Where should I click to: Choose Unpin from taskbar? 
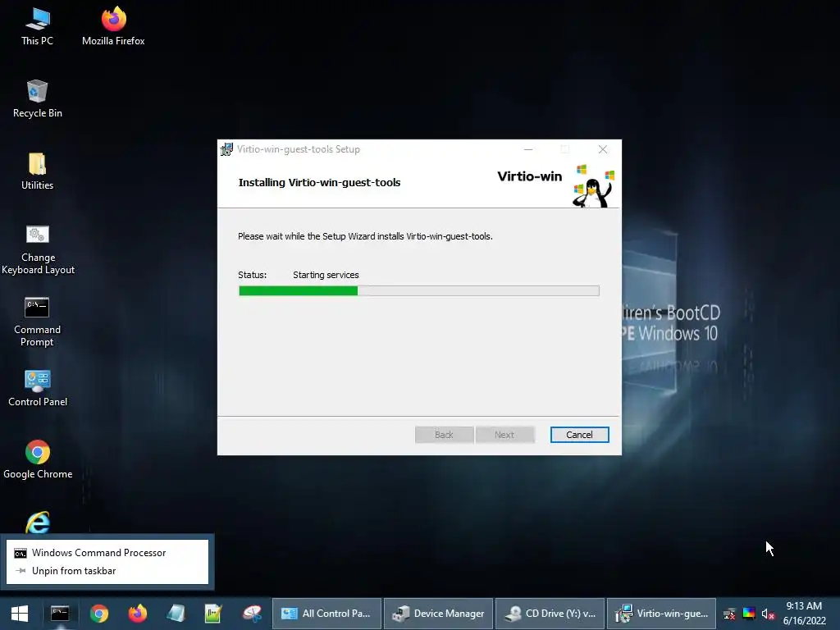107,571
